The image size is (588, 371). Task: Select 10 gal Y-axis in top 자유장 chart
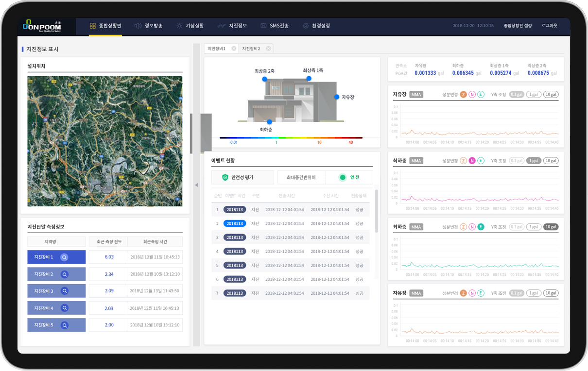tap(551, 94)
